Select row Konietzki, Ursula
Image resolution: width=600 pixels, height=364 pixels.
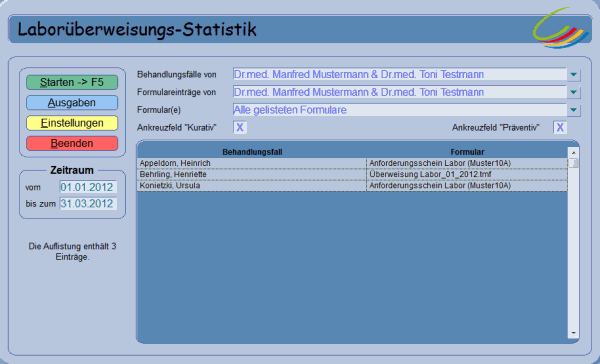[352, 186]
